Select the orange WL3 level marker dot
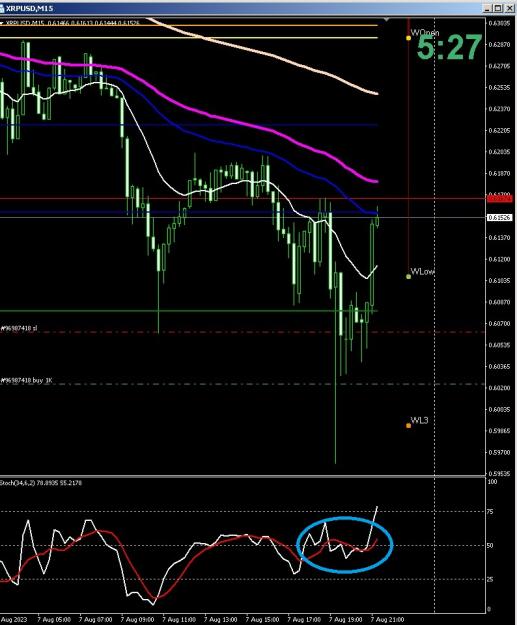517x625 pixels. [408, 426]
